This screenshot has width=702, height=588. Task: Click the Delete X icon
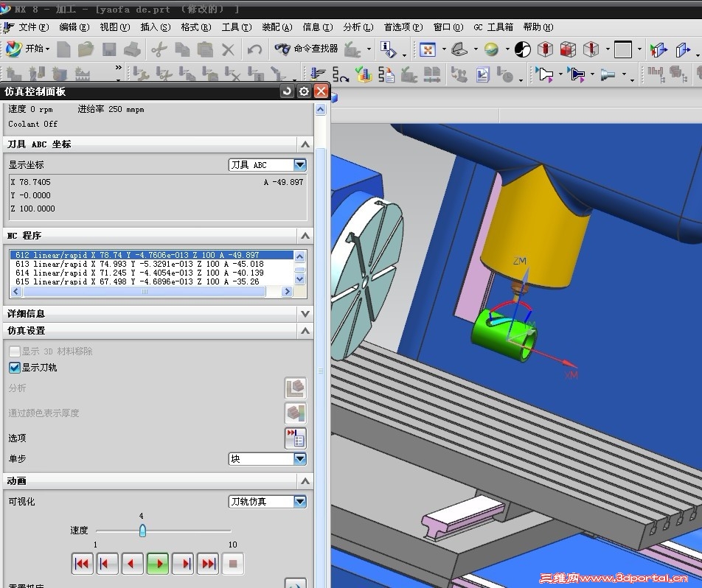tap(229, 49)
